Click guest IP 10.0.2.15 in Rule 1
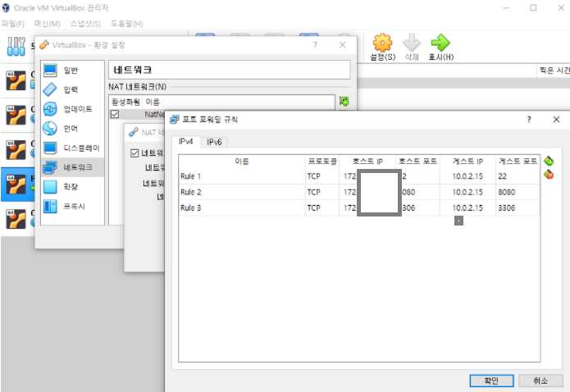Viewport: 570px width, 392px height. pyautogui.click(x=467, y=176)
